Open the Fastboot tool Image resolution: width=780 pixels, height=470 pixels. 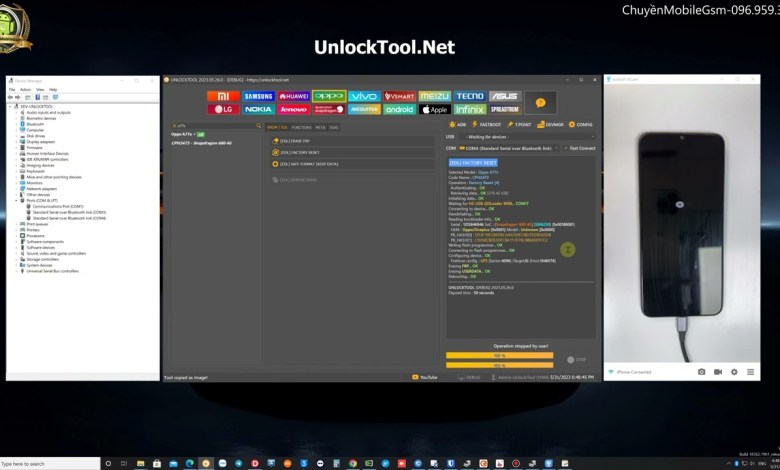[486, 124]
